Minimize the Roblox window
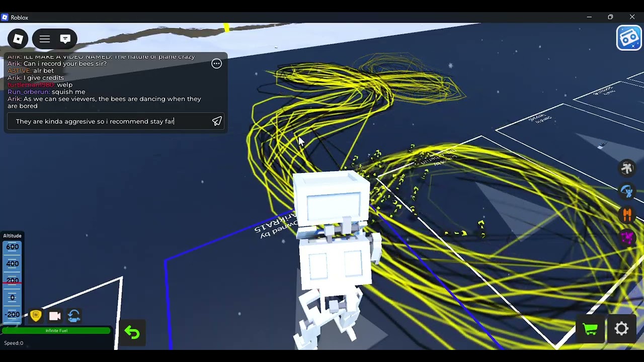Viewport: 644px width, 362px height. 589,17
